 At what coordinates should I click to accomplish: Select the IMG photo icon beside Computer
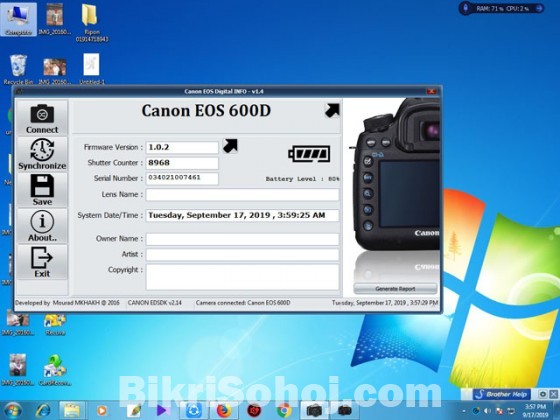coord(55,19)
